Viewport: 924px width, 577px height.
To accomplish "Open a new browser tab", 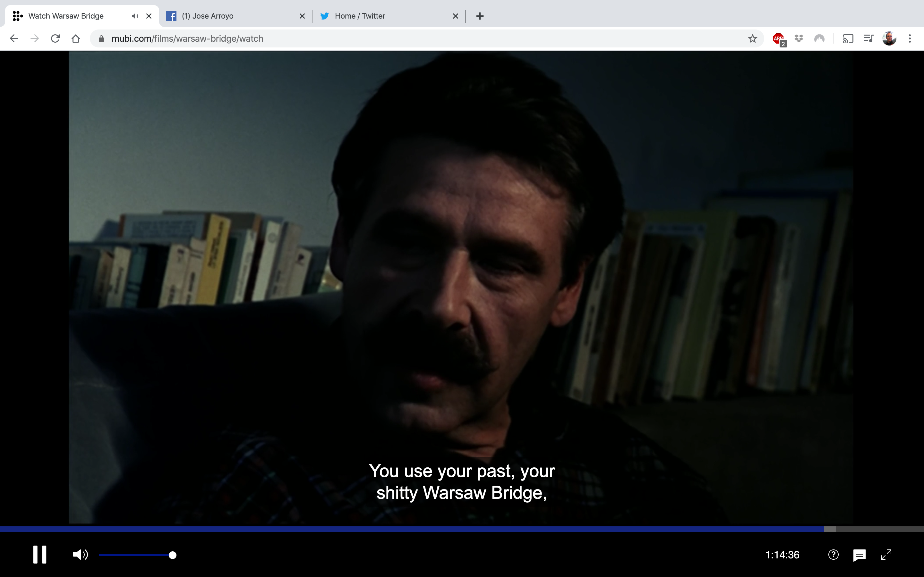I will click(480, 16).
